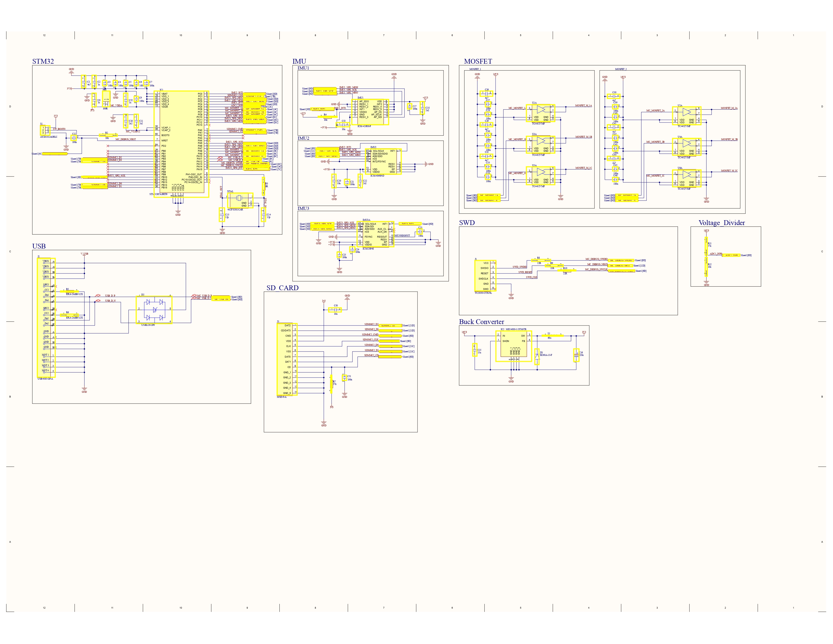Screen dimensions: 833x644
Task: Select the D1 B260A-13-F diode
Action: pos(537,357)
